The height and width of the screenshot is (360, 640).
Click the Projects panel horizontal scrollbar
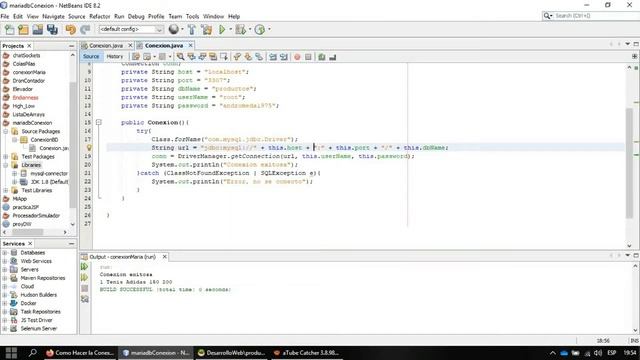28,232
